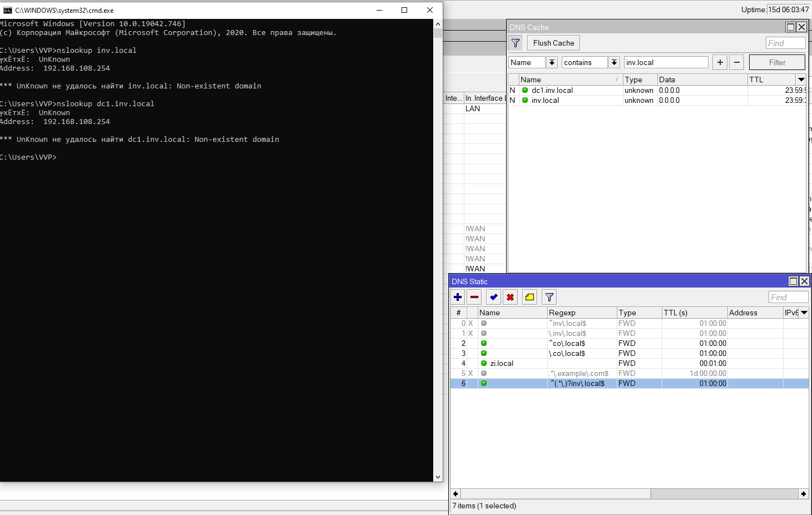Open the filter funnel in DNS Static
This screenshot has width=812, height=515.
coord(549,297)
